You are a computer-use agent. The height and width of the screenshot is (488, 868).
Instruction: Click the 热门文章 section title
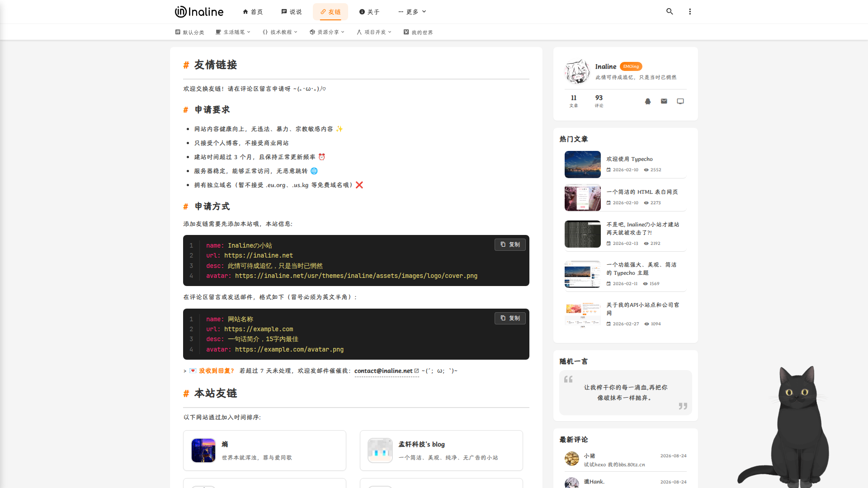pos(574,139)
